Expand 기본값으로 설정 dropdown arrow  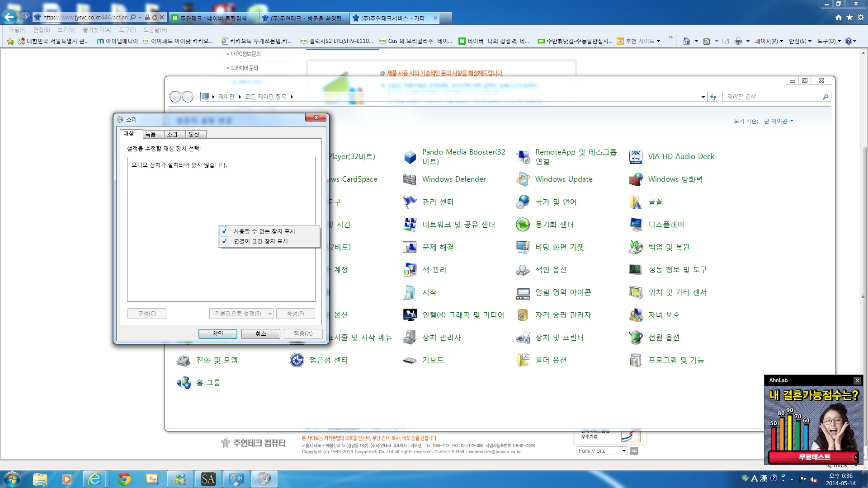[x=270, y=314]
